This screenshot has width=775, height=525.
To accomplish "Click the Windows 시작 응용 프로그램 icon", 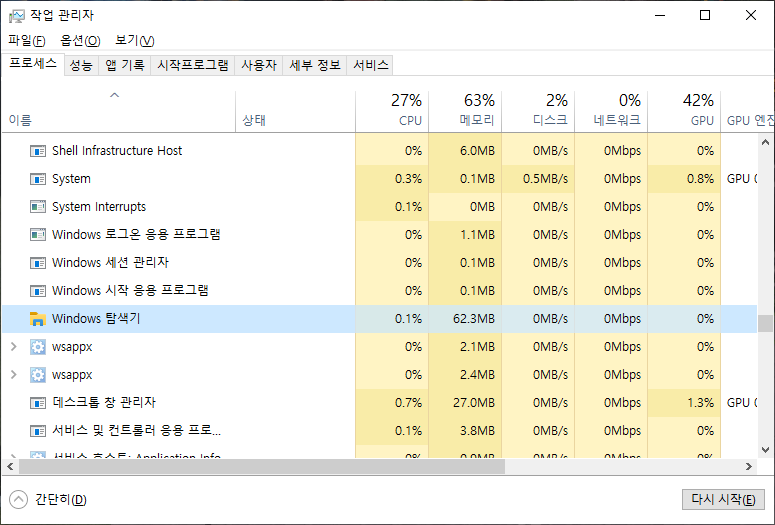I will click(x=38, y=291).
